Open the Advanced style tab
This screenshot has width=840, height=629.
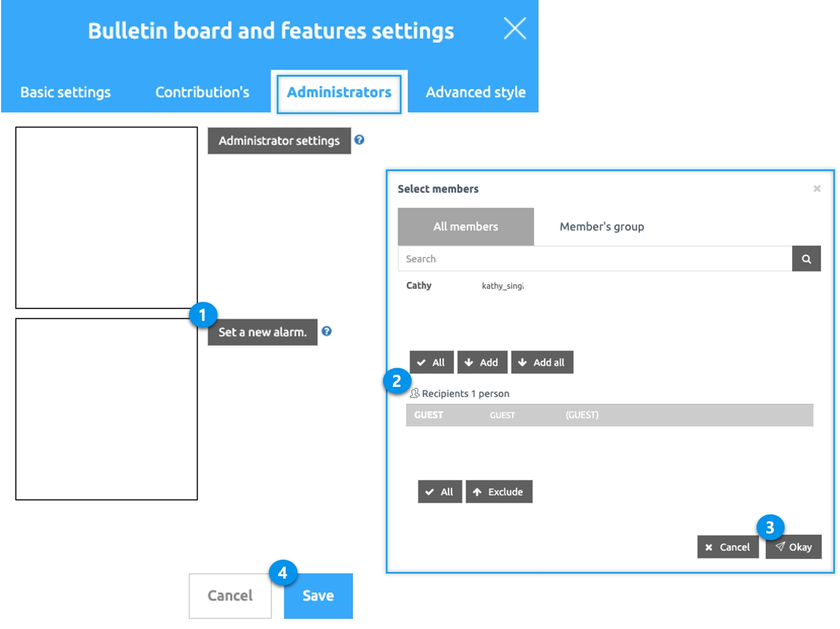point(475,92)
